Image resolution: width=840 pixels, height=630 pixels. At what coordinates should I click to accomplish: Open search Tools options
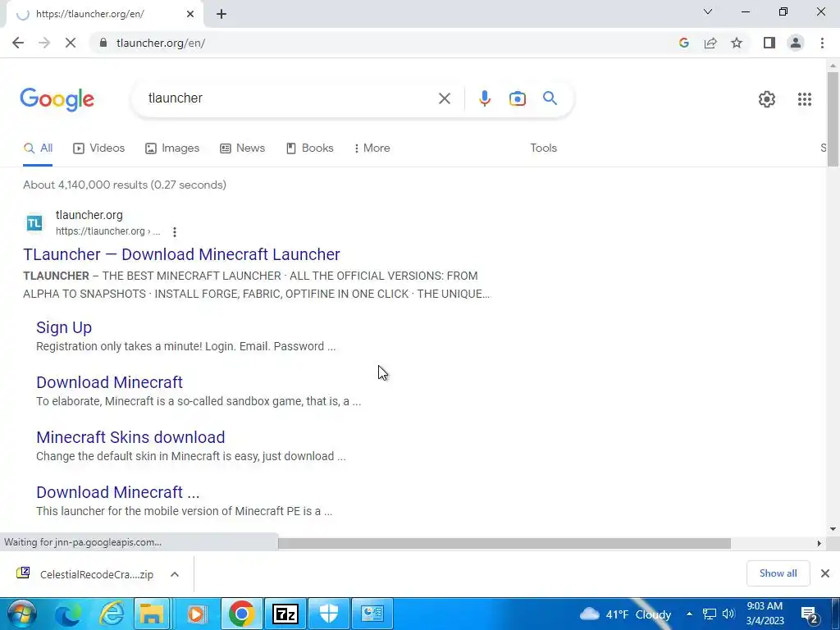coord(543,148)
